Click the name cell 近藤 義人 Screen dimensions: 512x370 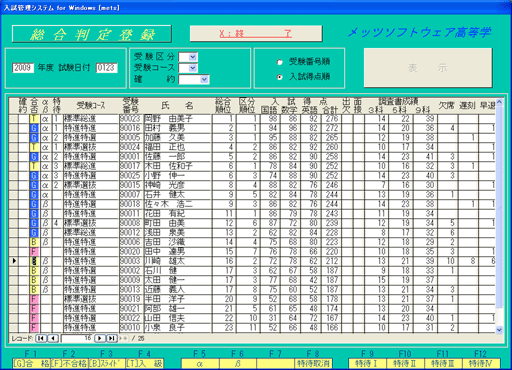[x=178, y=290]
